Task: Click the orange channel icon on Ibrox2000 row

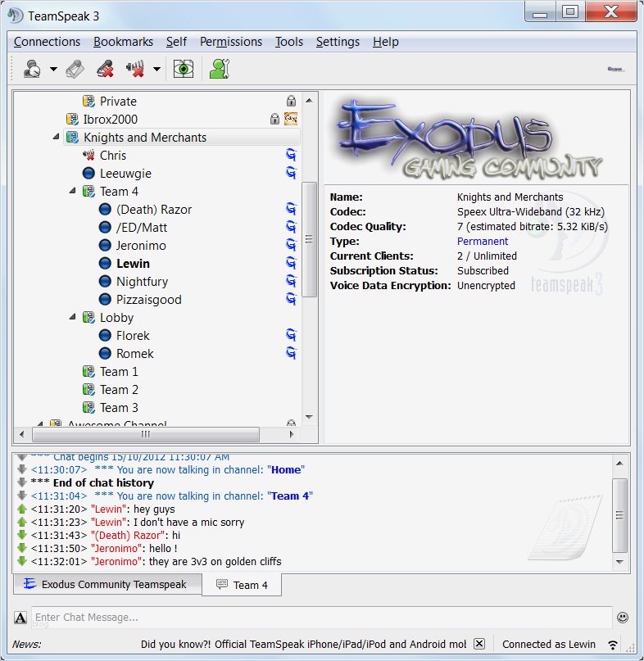Action: 291,119
